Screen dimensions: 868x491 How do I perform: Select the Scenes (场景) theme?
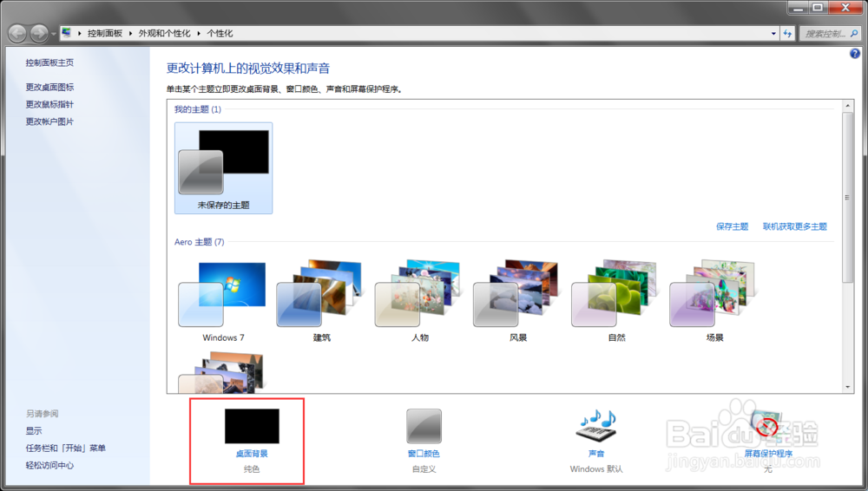click(714, 302)
